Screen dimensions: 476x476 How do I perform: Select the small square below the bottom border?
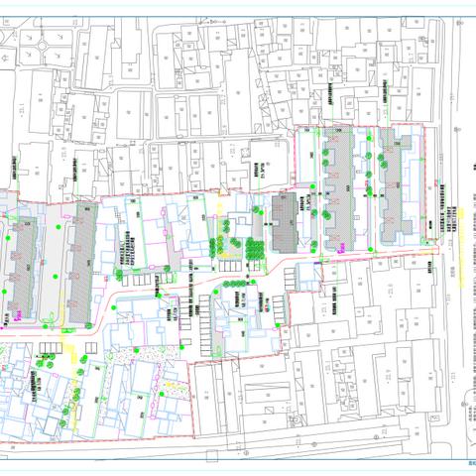[212, 456]
